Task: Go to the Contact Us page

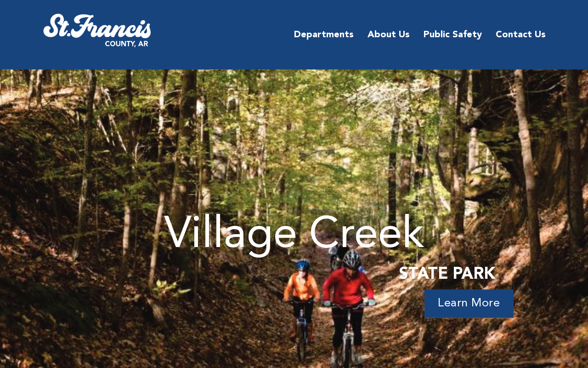Action: tap(520, 34)
